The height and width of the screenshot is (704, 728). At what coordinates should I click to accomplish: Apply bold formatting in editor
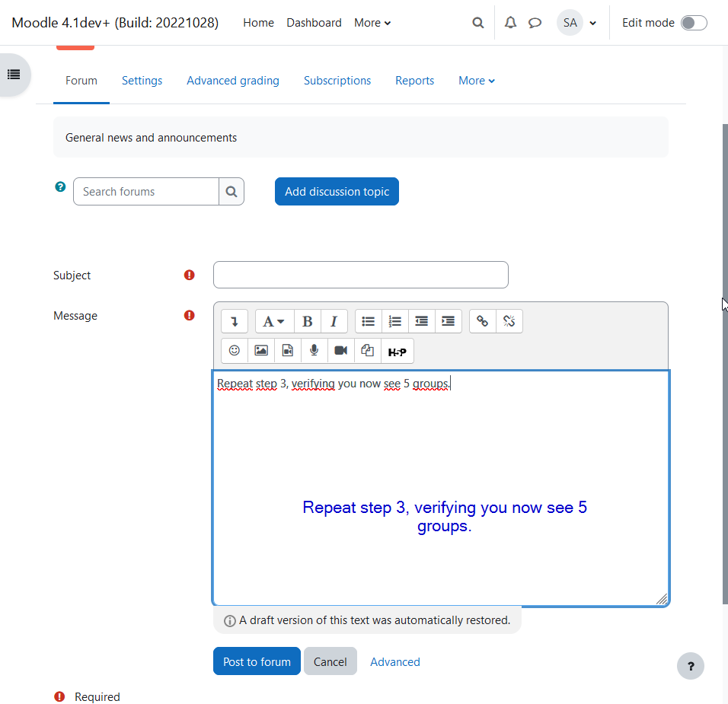[x=307, y=321]
